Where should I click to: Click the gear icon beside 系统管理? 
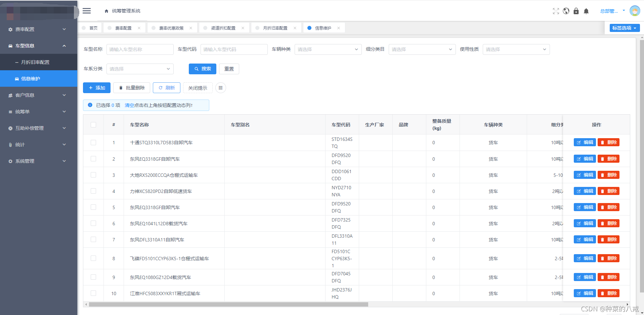[10, 161]
